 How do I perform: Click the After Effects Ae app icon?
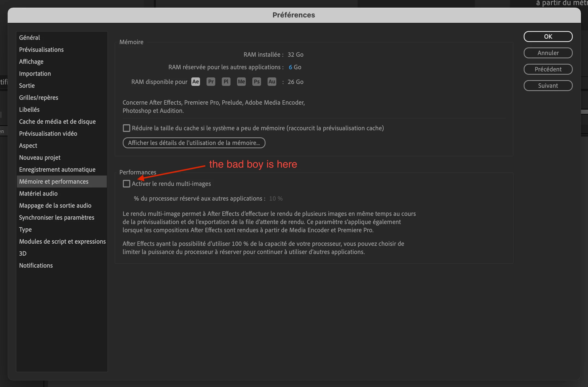click(195, 82)
